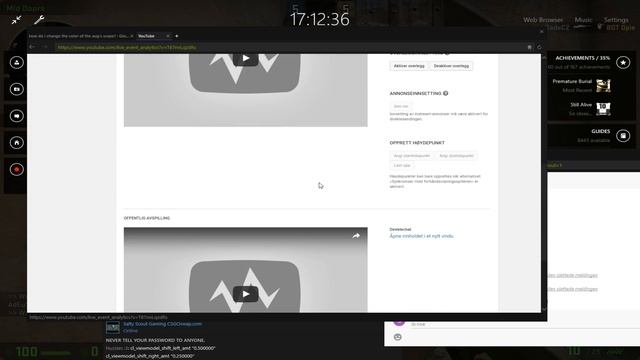Play the upper preview video

[x=246, y=58]
